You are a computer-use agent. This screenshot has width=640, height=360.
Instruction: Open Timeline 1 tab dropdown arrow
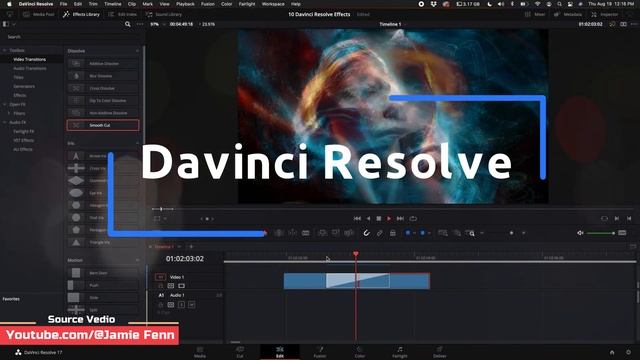179,247
